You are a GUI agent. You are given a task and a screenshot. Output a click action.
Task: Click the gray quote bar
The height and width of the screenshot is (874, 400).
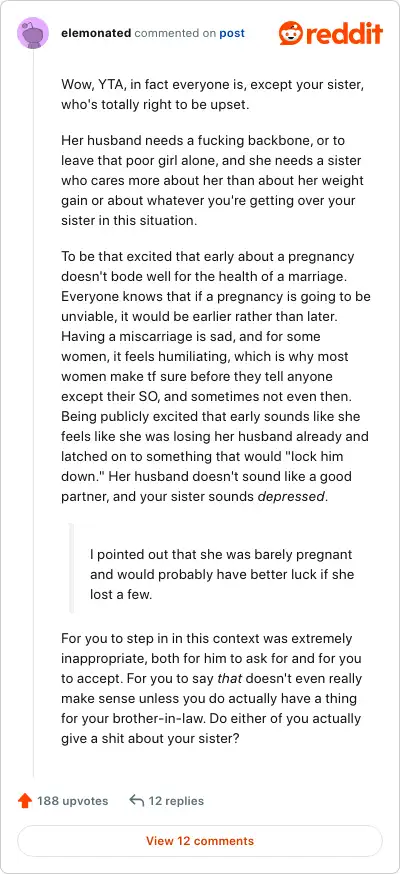(x=71, y=568)
